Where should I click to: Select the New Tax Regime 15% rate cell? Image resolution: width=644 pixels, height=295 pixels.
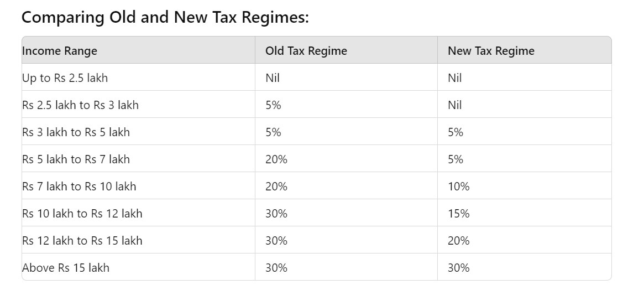pyautogui.click(x=458, y=214)
